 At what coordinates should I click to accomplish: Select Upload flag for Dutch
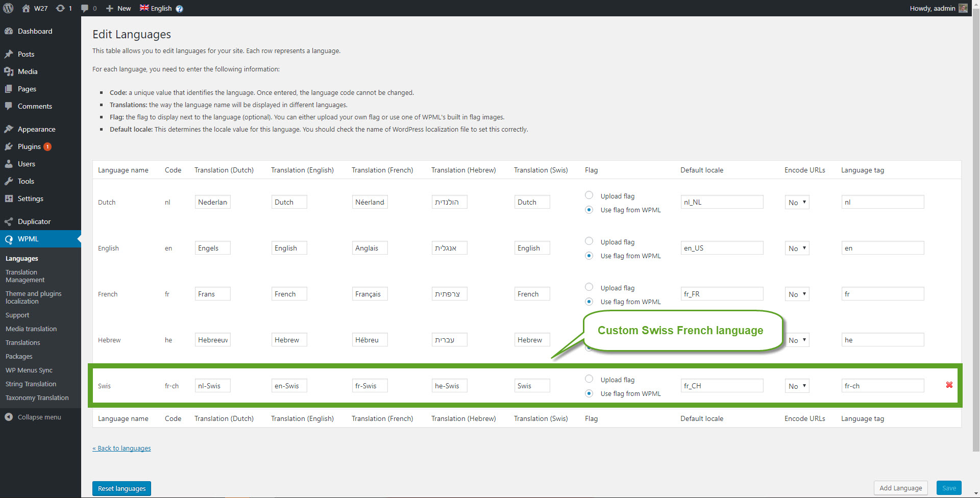(x=589, y=195)
